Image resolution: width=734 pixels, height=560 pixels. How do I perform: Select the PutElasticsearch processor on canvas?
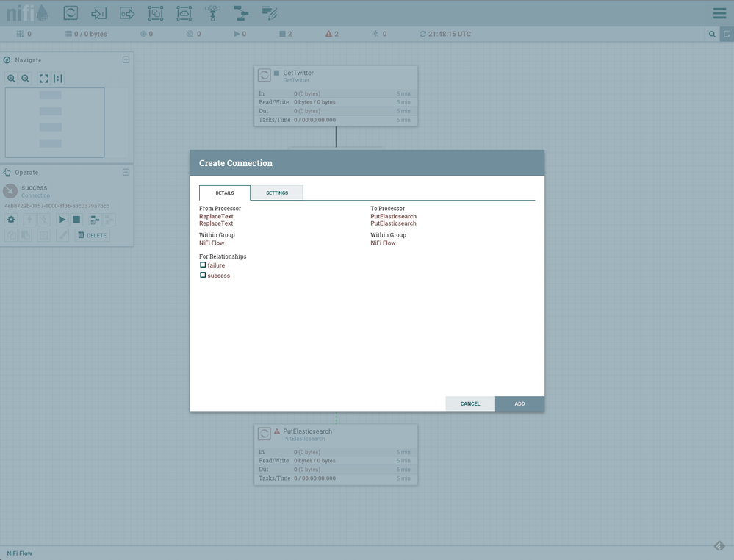tap(336, 455)
